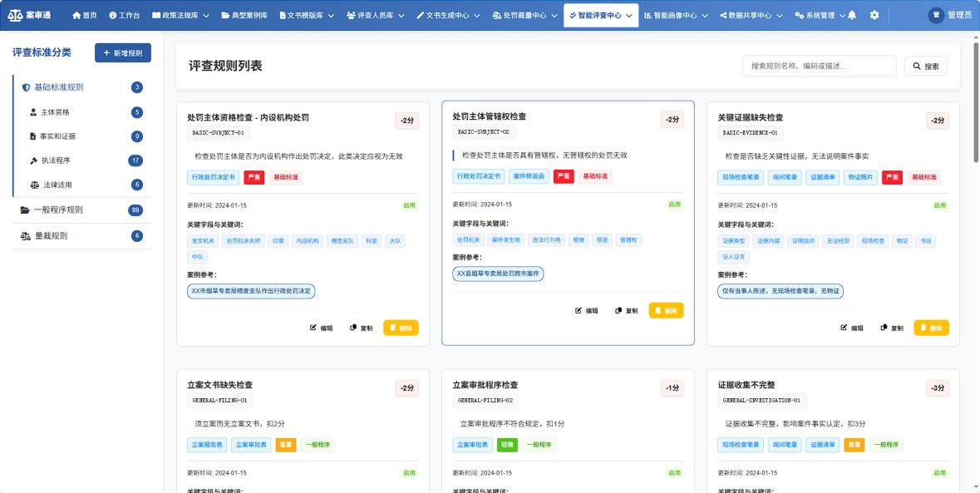Select the 案审通 logo icon
The image size is (980, 493).
coord(17,14)
